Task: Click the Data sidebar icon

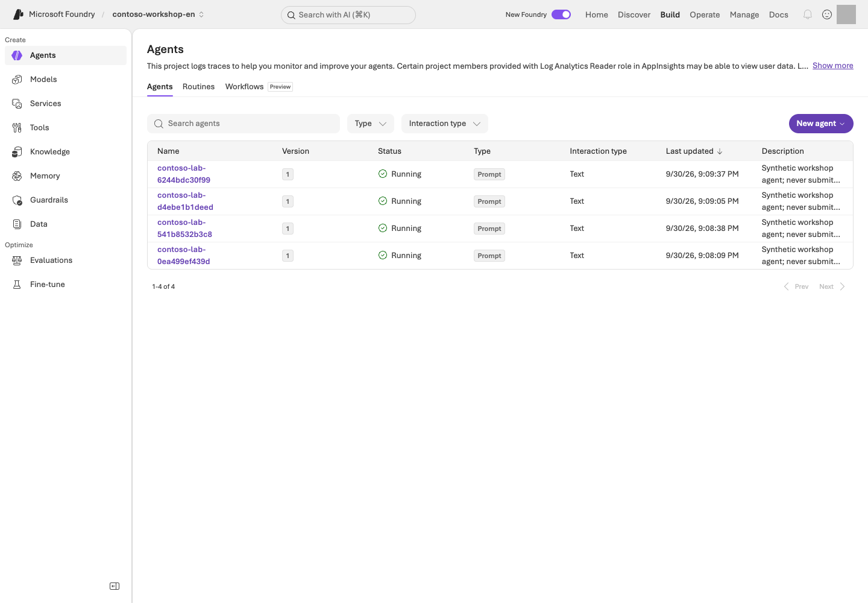Action: coord(17,224)
